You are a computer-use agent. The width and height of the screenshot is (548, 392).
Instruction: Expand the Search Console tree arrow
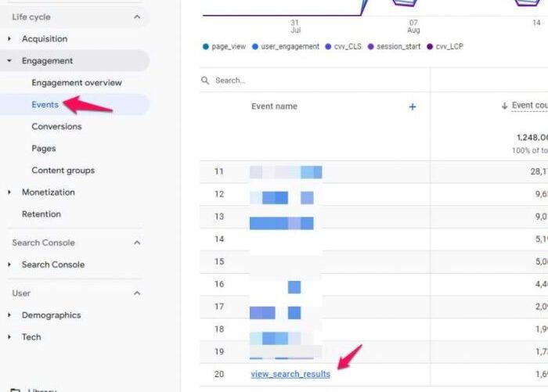(9, 264)
